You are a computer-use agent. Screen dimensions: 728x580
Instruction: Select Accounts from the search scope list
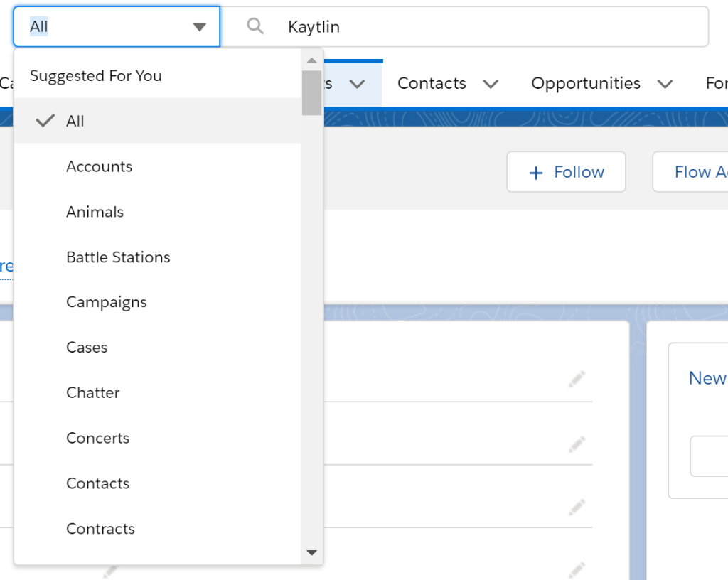pyautogui.click(x=99, y=166)
